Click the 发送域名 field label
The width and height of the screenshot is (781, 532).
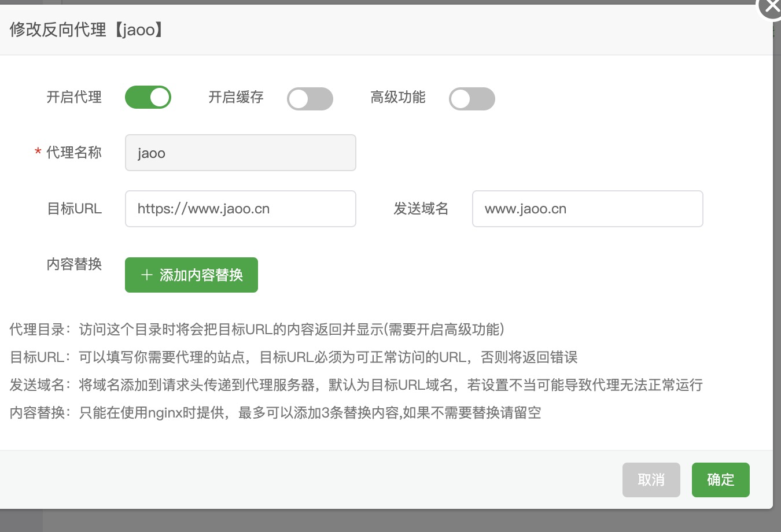point(421,209)
